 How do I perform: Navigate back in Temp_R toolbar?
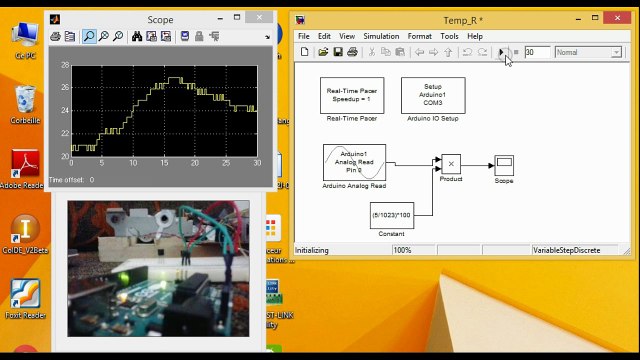tap(419, 52)
